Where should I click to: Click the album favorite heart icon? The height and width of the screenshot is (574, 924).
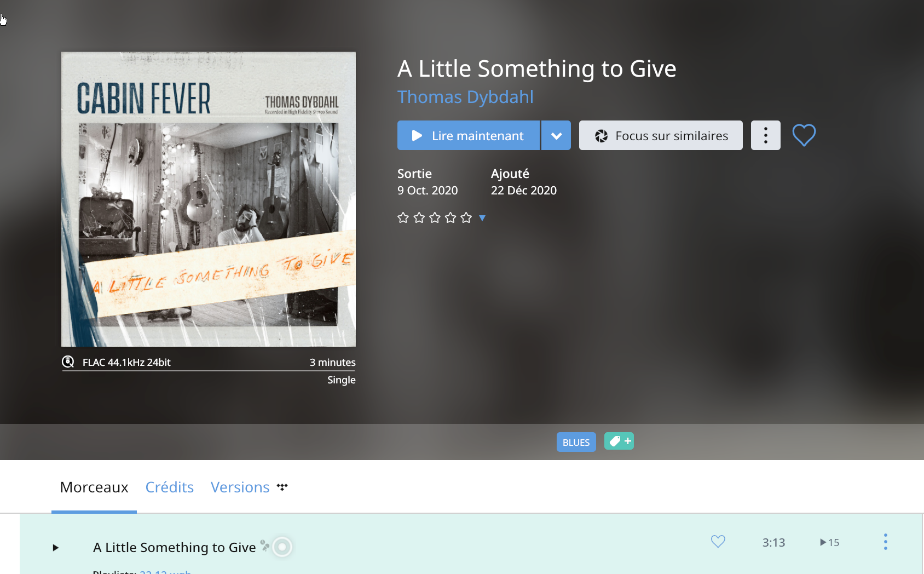click(804, 135)
